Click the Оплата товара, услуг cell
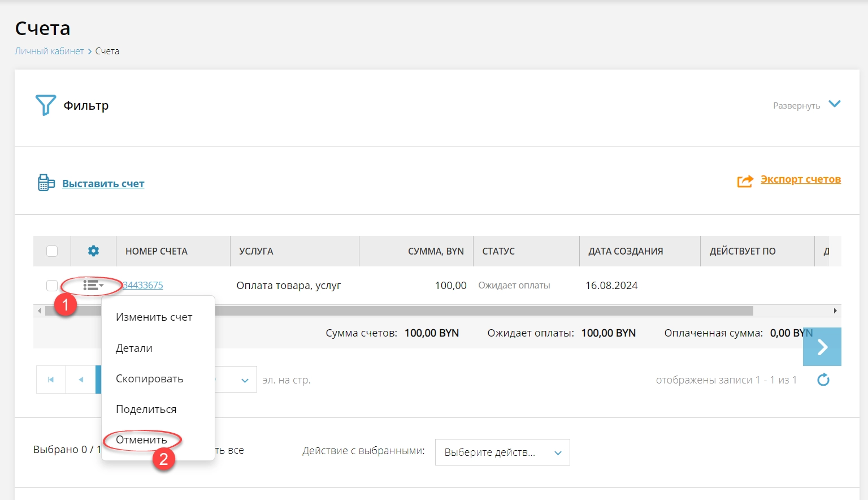 [289, 286]
